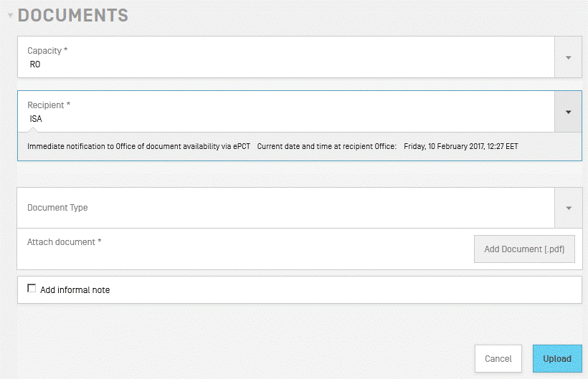The width and height of the screenshot is (588, 379).
Task: Click the Capacity field label
Action: (x=47, y=51)
